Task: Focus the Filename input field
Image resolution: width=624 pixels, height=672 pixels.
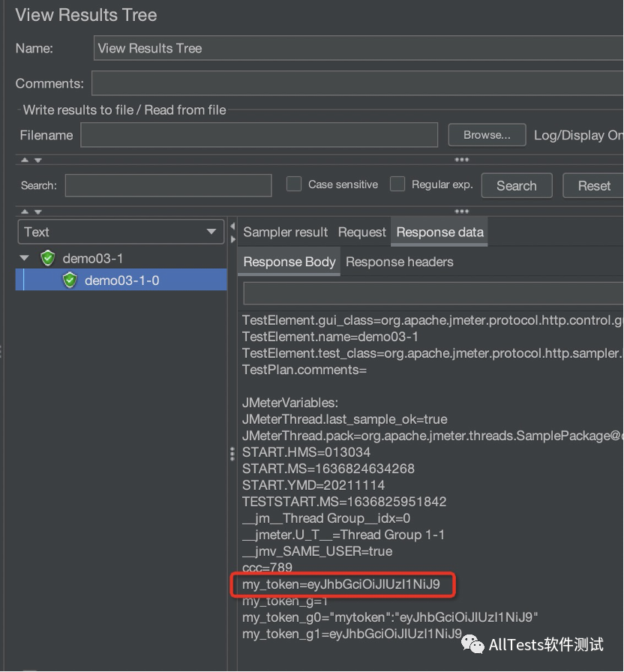Action: [x=259, y=135]
